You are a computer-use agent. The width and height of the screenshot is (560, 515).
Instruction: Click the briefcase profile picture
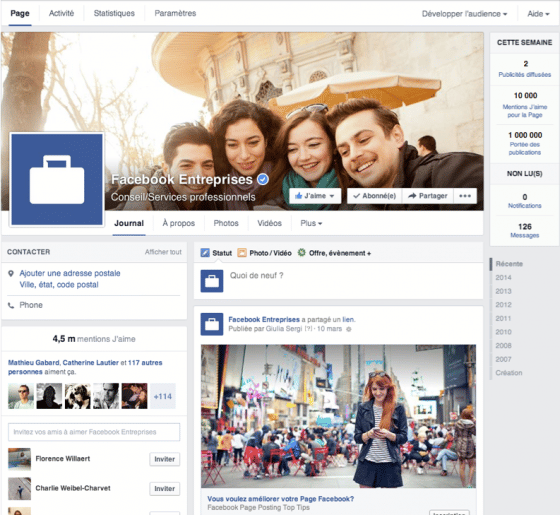point(57,179)
